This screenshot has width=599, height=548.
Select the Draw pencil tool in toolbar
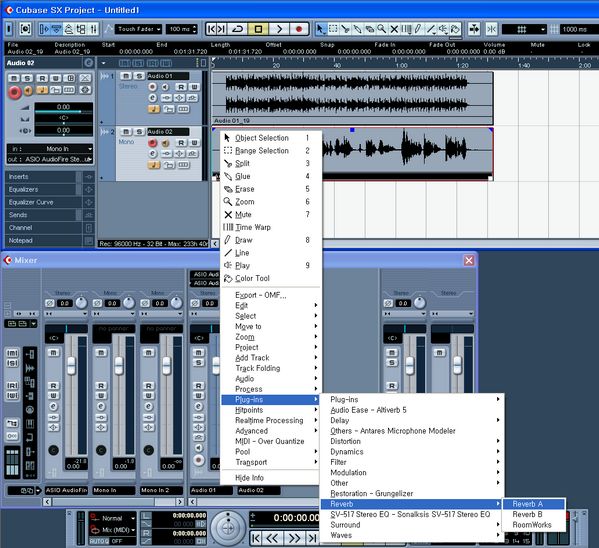pyautogui.click(x=418, y=29)
